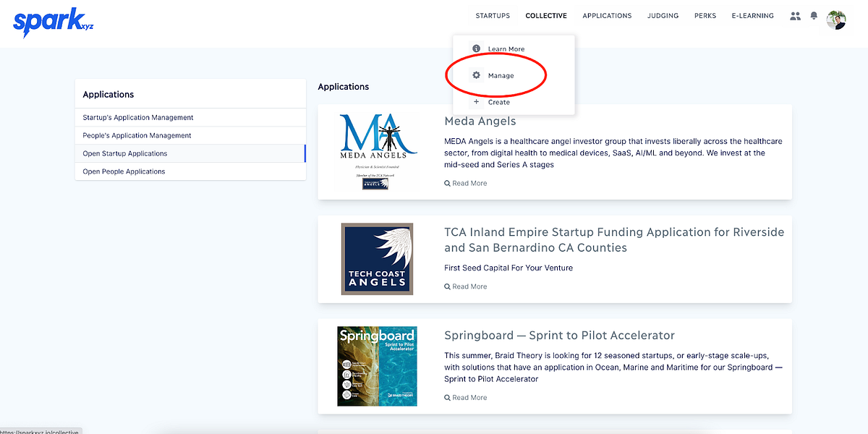
Task: Click the Read More magnifier under Springboard
Action: coord(448,397)
